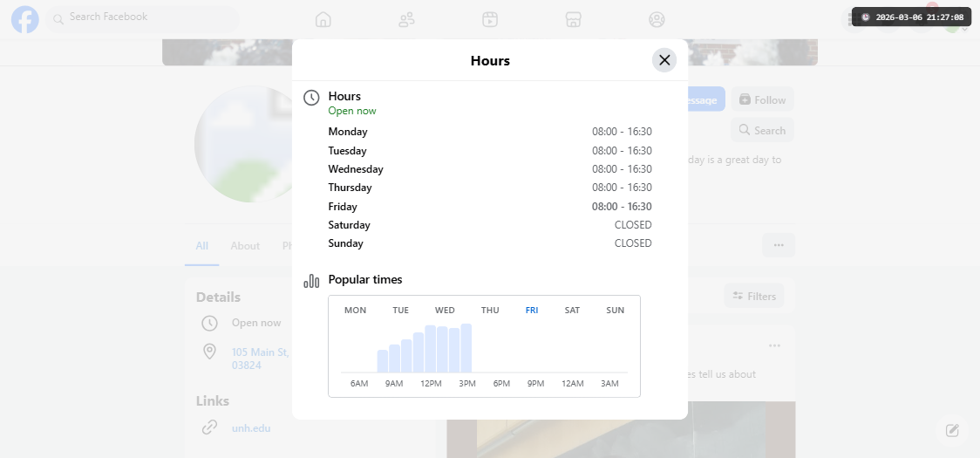Viewport: 980px width, 458px height.
Task: Select FRI in Popular times chart
Action: click(532, 311)
